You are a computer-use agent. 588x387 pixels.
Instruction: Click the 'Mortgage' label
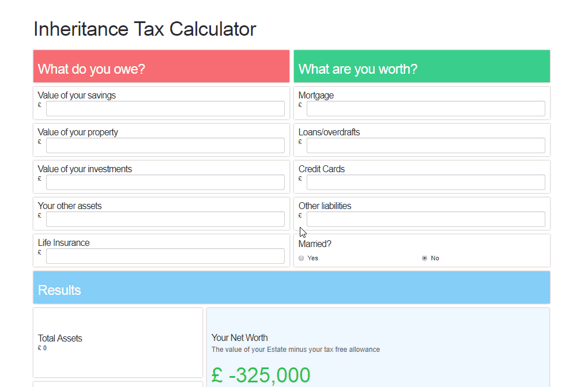(x=316, y=96)
